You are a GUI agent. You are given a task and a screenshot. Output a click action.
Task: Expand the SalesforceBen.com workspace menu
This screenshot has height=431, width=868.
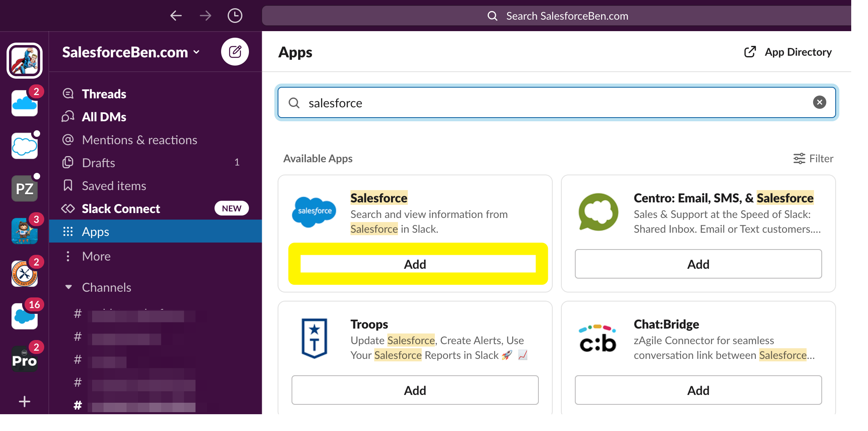[131, 52]
